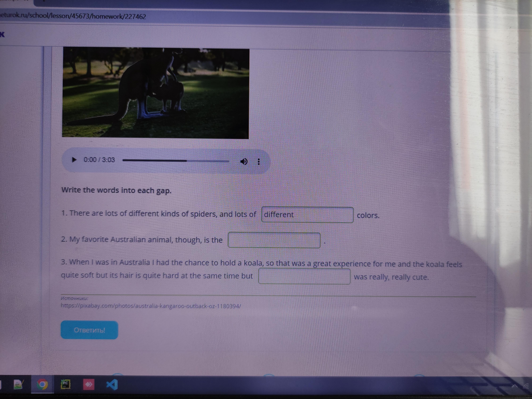This screenshot has height=399, width=532.
Task: Click the gap before 'was really, really cute'
Action: click(304, 276)
